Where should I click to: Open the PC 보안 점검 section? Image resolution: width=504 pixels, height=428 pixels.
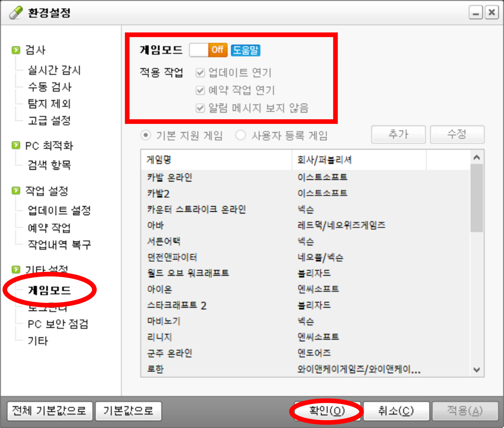tap(58, 324)
